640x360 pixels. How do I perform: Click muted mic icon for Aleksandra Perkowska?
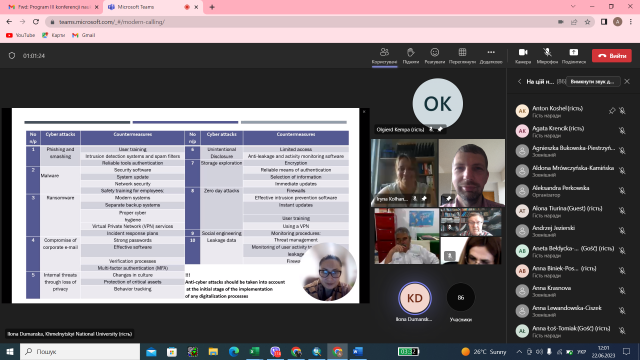622,191
